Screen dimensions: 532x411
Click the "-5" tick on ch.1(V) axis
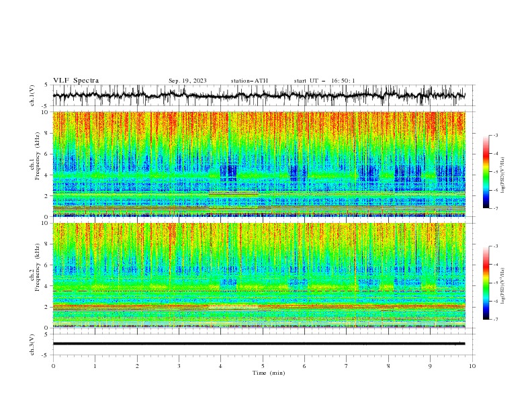pyautogui.click(x=45, y=106)
